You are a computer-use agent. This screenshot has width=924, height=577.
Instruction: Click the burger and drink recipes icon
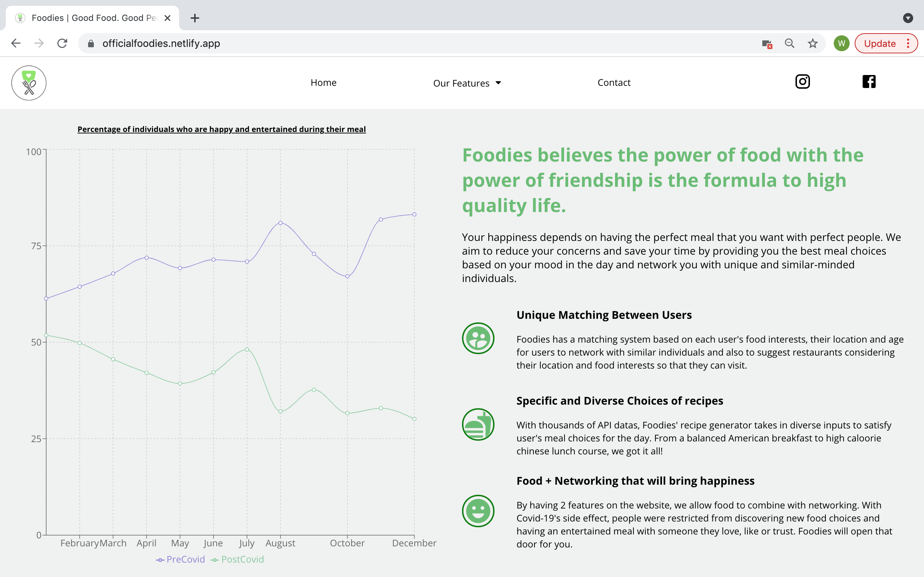(478, 424)
